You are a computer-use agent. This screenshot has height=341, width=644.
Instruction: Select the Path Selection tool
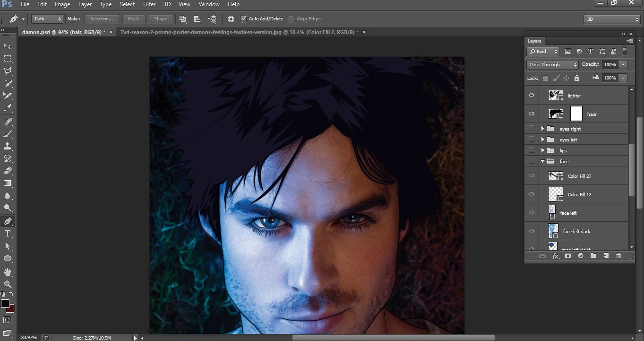8,246
